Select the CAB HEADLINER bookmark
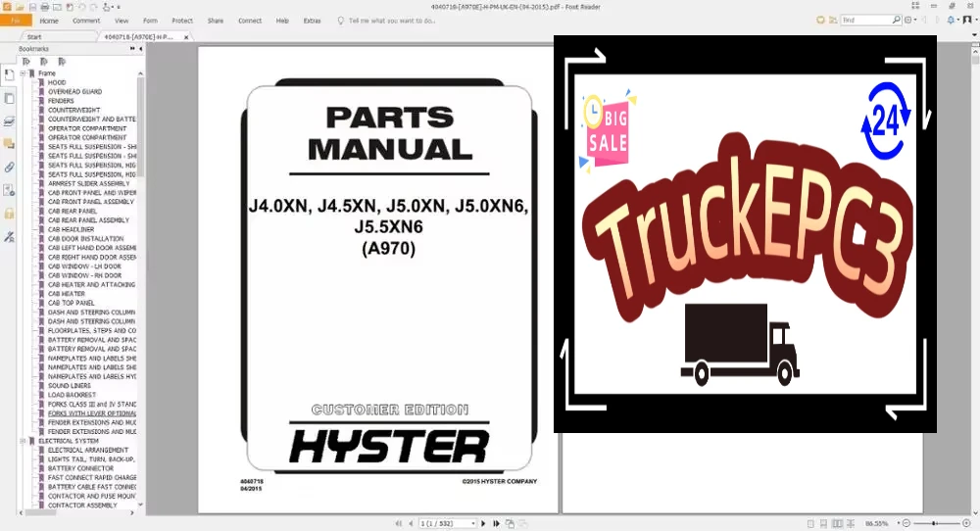The image size is (980, 531). (x=72, y=229)
